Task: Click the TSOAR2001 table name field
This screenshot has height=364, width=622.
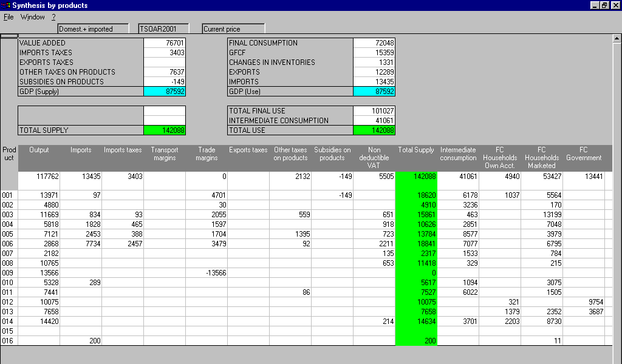Action: (163, 29)
